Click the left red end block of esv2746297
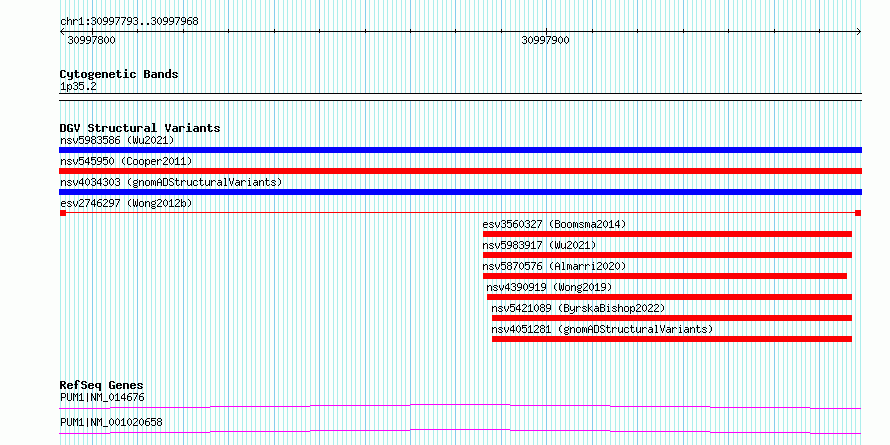This screenshot has width=890, height=445. (63, 213)
